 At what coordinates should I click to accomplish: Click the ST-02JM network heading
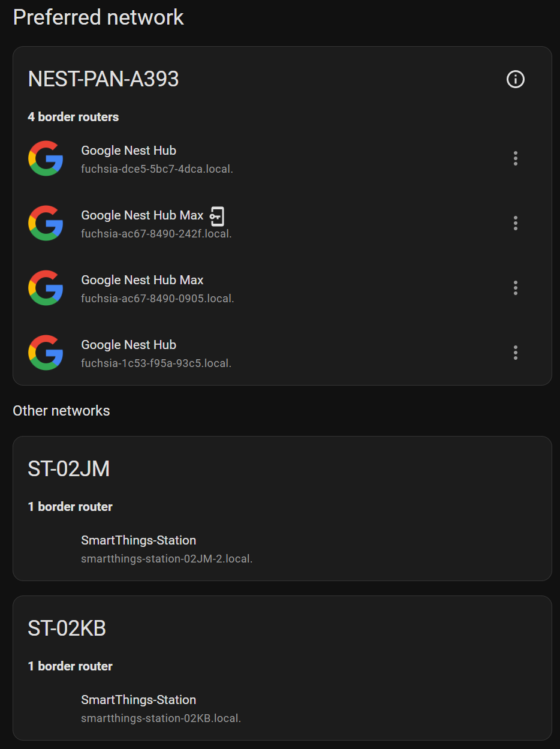click(69, 469)
